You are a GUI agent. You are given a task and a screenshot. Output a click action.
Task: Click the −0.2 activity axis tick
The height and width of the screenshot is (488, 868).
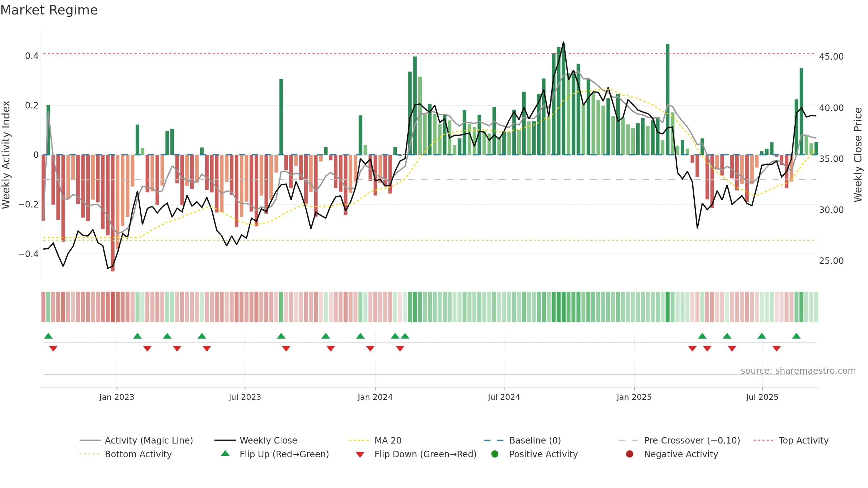[28, 204]
